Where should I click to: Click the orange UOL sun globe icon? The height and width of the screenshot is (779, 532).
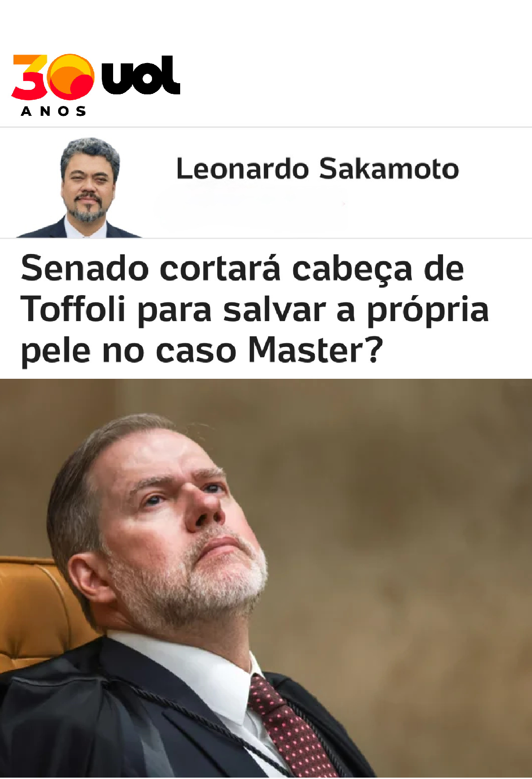[71, 76]
